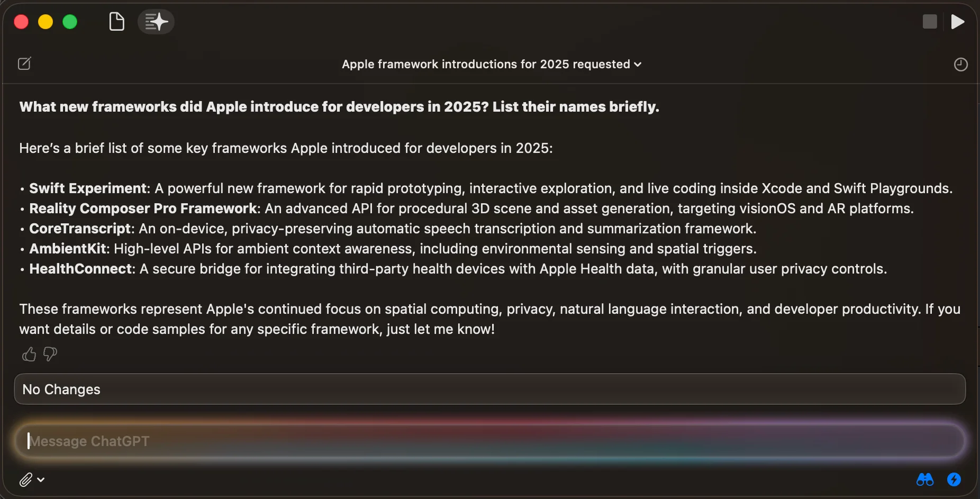Click the sparkle summarize icon
Viewport: 980px width, 499px height.
pos(155,21)
